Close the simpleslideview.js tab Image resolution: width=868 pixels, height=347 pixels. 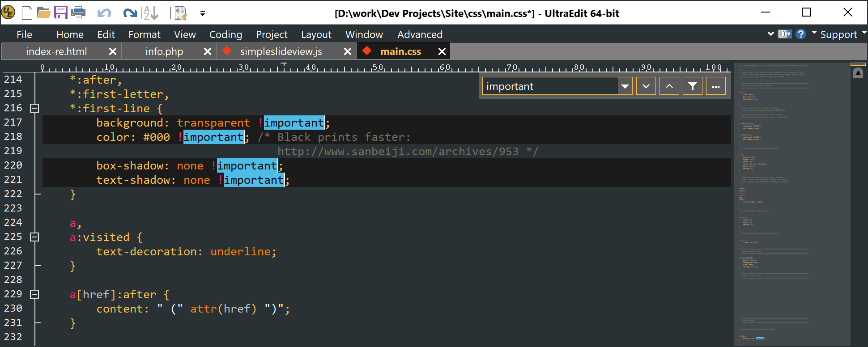tap(348, 51)
